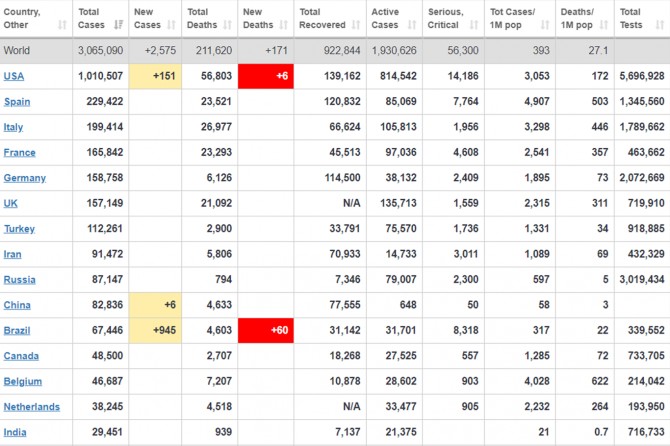The image size is (670, 446).
Task: Click the World row label cell
Action: 20,49
